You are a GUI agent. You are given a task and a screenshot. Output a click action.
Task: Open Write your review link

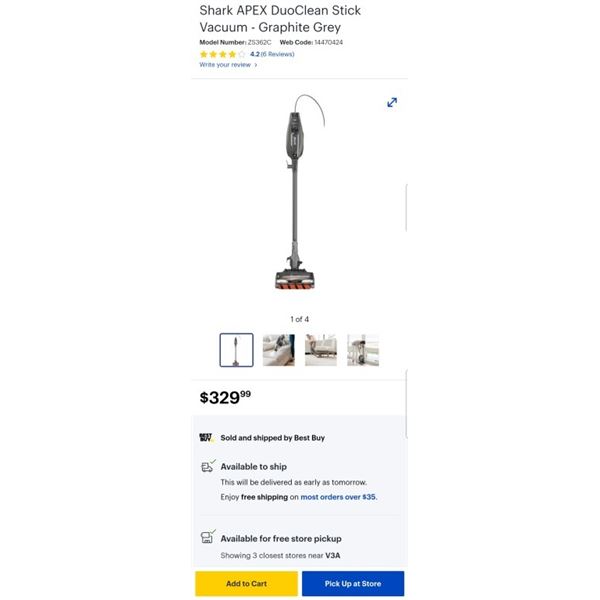pyautogui.click(x=225, y=65)
